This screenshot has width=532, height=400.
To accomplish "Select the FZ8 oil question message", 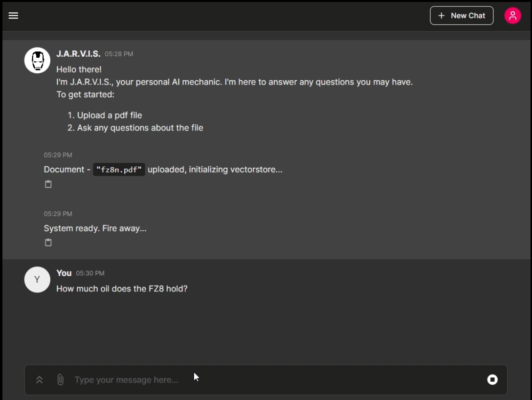I will (122, 289).
